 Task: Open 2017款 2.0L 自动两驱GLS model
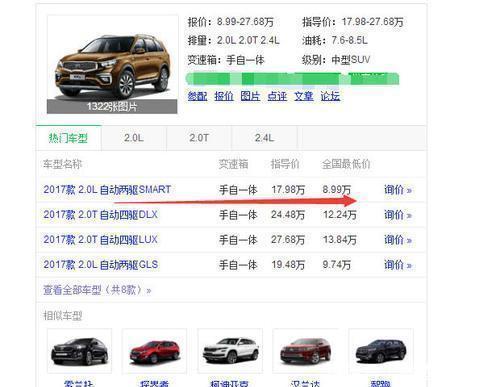coord(101,265)
